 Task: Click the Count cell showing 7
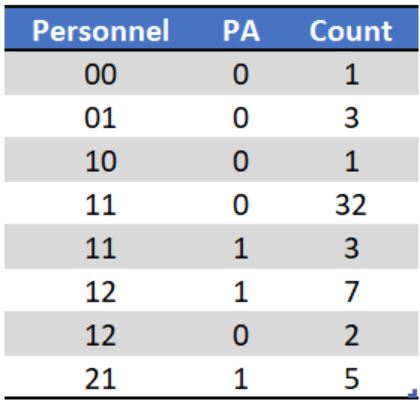(x=352, y=292)
